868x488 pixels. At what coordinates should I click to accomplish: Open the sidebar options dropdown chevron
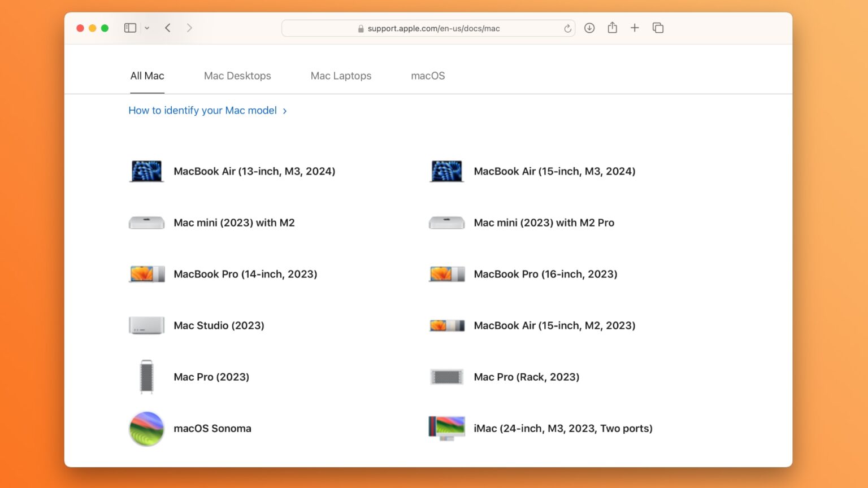tap(147, 28)
